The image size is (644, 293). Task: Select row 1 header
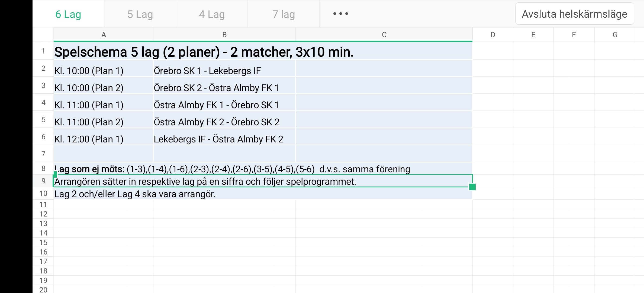(x=43, y=51)
